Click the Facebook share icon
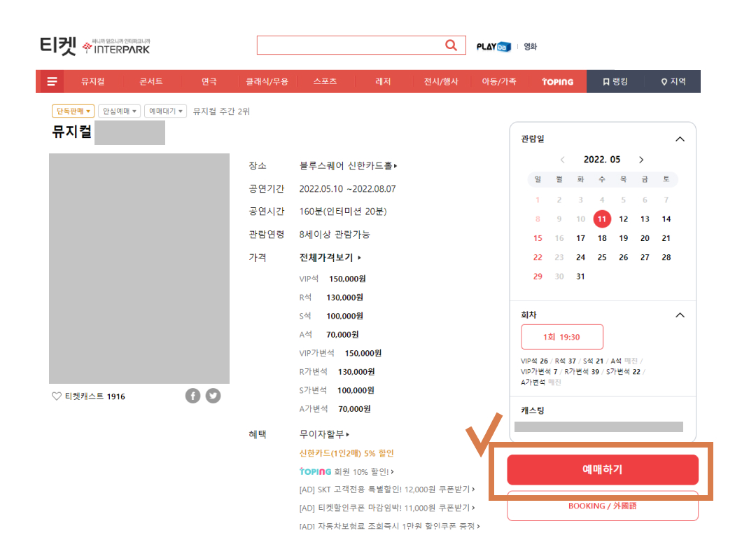The image size is (756, 554). 192,395
